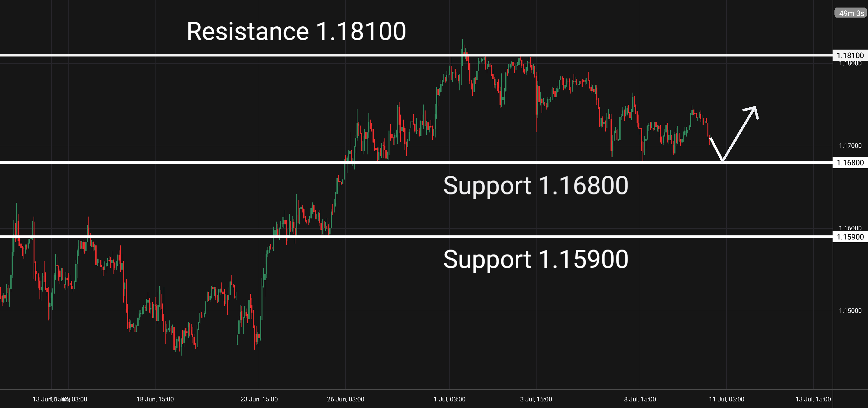Image resolution: width=868 pixels, height=408 pixels.
Task: Click the 8 Jul, 15:00 time label
Action: click(x=640, y=399)
